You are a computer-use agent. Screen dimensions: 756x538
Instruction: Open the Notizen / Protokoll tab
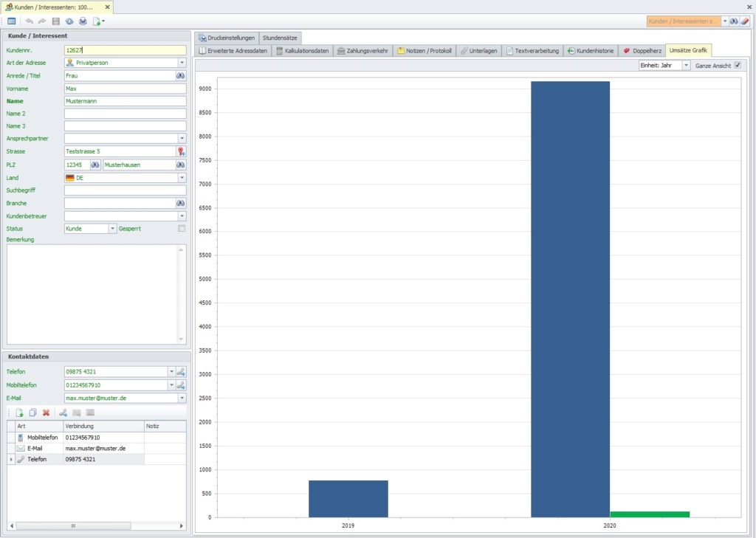[x=425, y=51]
